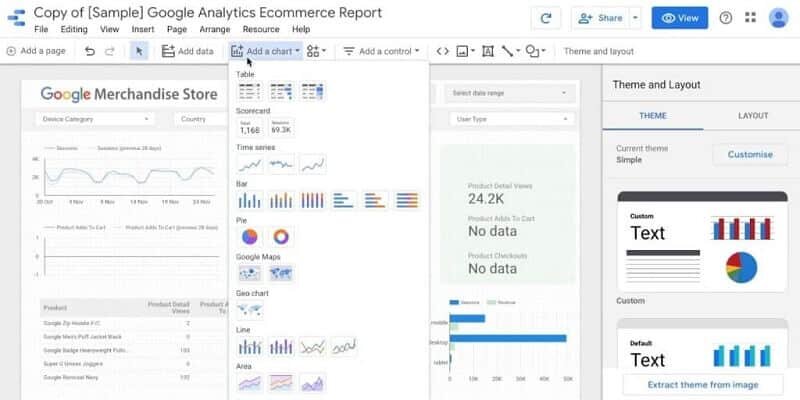Collapse the Add a chart dropdown
Viewport: 800px width, 400px height.
[265, 51]
